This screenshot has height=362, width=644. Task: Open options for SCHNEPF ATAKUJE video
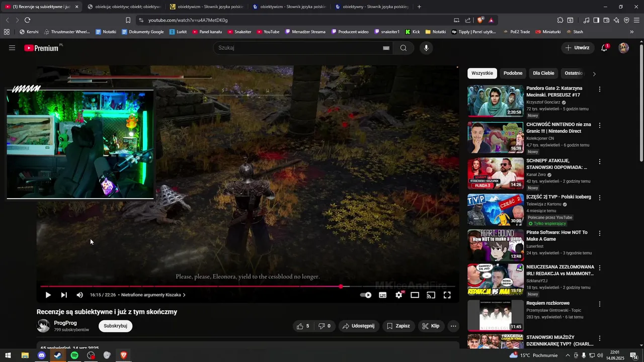click(599, 161)
